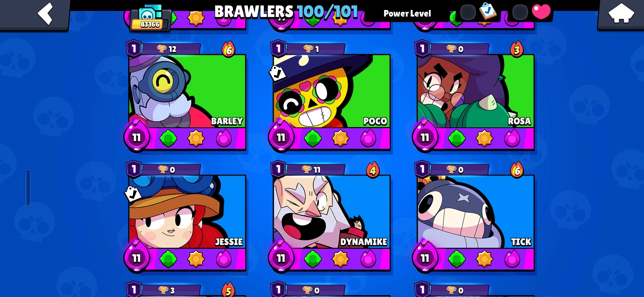Image resolution: width=644 pixels, height=297 pixels.
Task: Tap Poco's yellow star power icon
Action: (340, 138)
